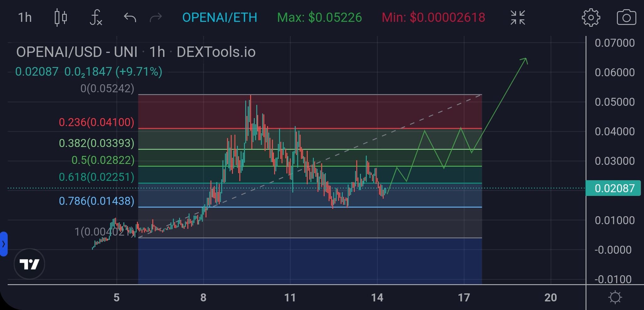The height and width of the screenshot is (310, 644).
Task: Click the Max: $0.05226 value
Action: point(319,17)
